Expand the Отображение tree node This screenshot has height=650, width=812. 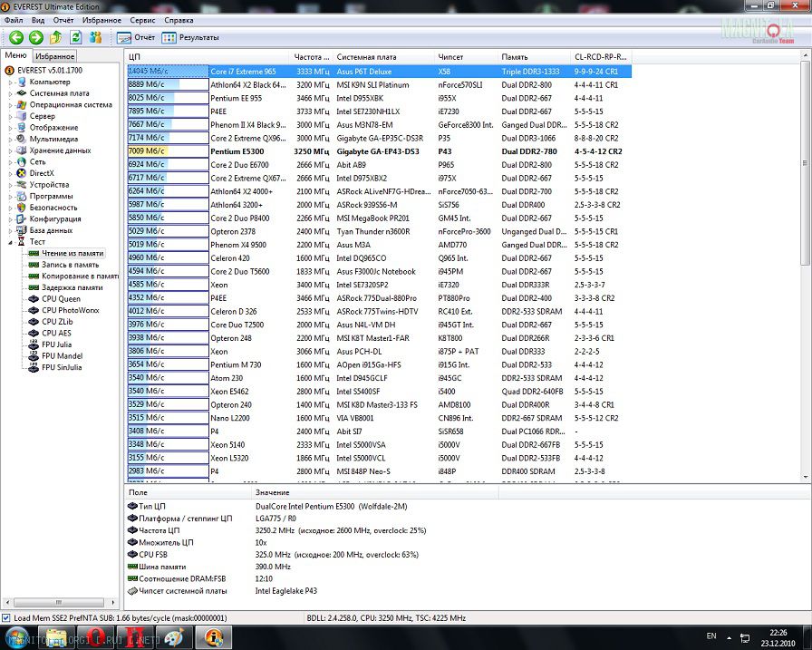click(10, 128)
